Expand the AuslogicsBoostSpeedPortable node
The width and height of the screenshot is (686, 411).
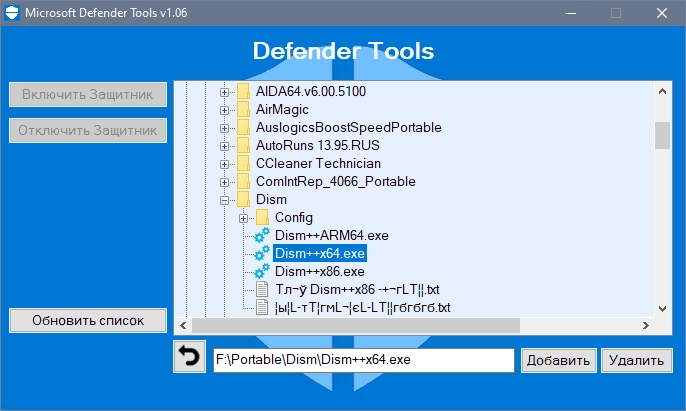(224, 128)
